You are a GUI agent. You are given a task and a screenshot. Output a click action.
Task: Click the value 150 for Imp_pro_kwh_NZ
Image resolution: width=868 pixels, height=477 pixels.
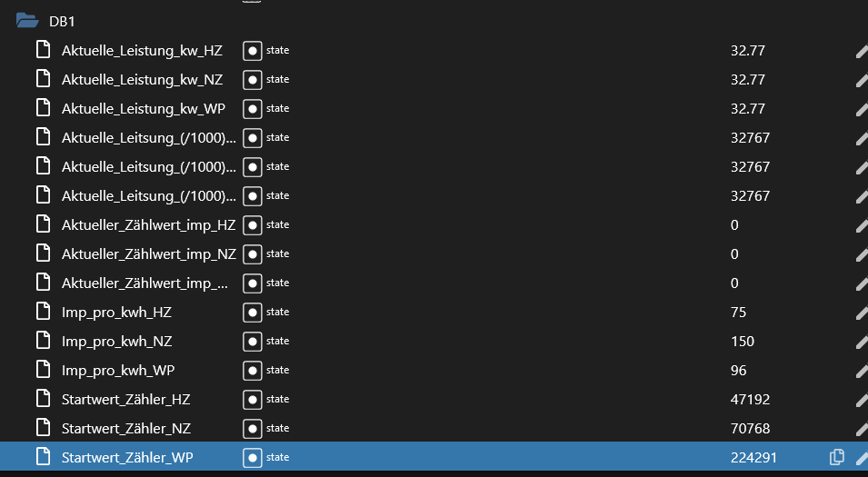tap(743, 342)
